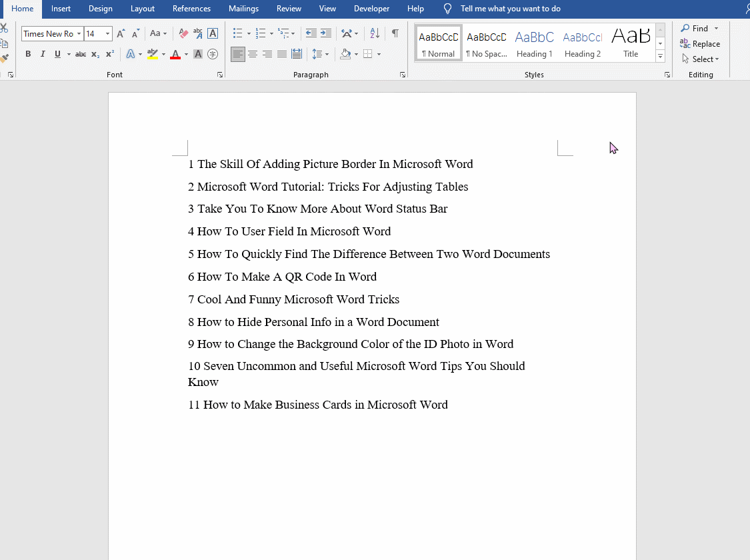The image size is (750, 560).
Task: Open the Font dialog launcher
Action: 220,75
